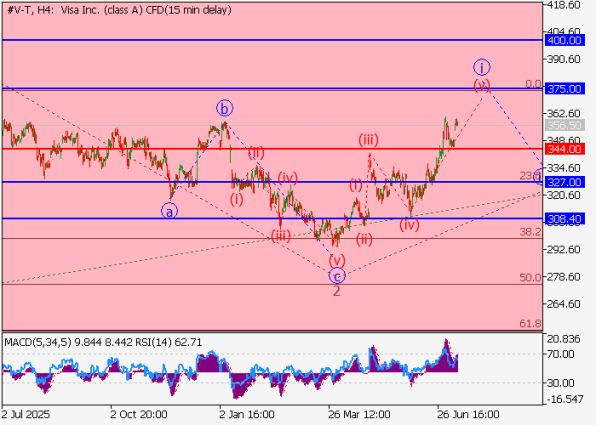Select the 50.0 Fibonacci level label

click(530, 278)
